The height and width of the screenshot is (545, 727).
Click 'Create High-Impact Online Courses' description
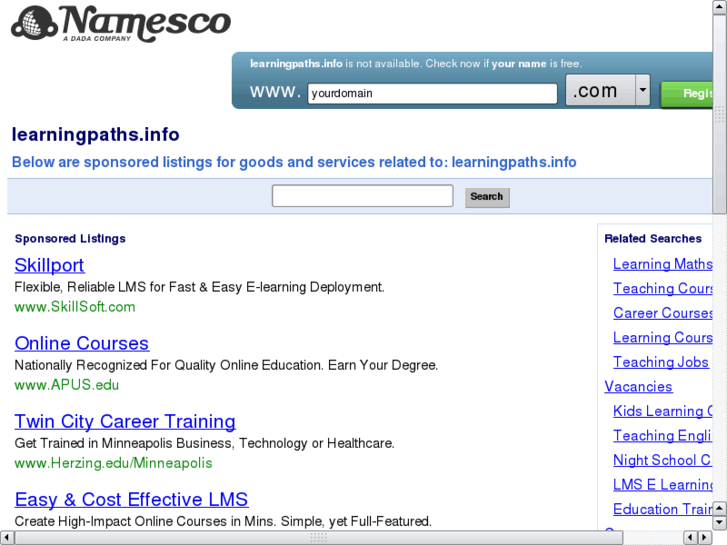point(223,521)
